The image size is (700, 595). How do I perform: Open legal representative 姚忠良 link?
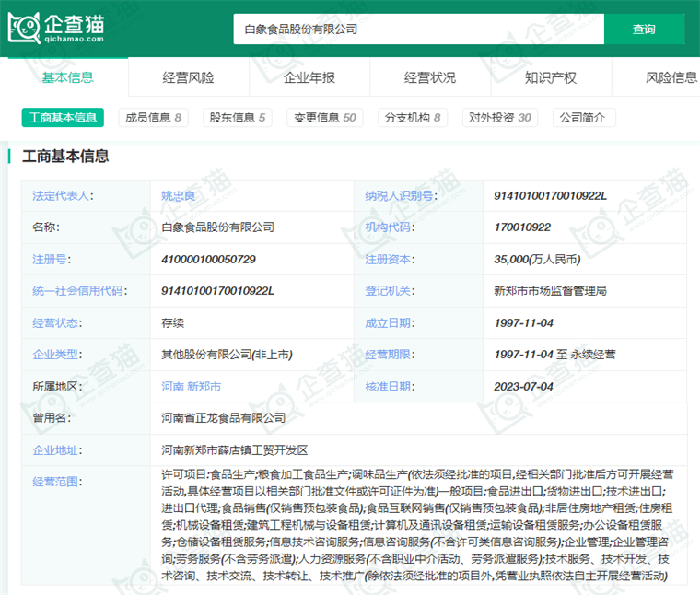click(178, 195)
